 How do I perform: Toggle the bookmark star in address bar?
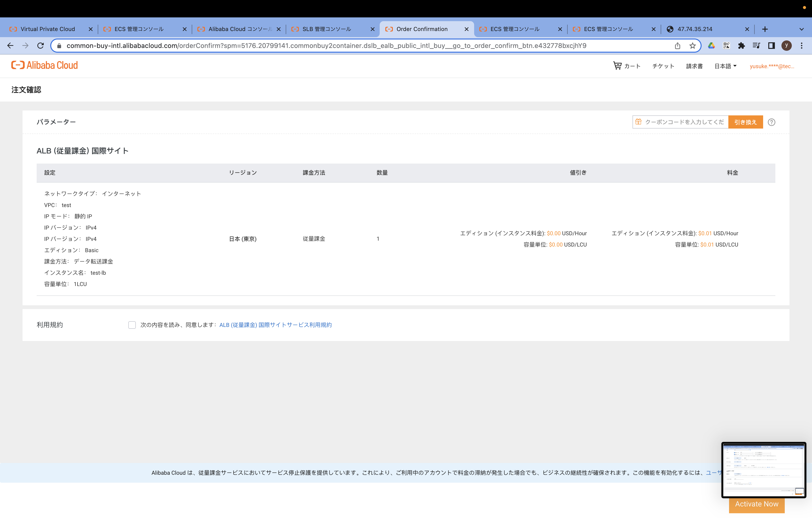pos(692,45)
